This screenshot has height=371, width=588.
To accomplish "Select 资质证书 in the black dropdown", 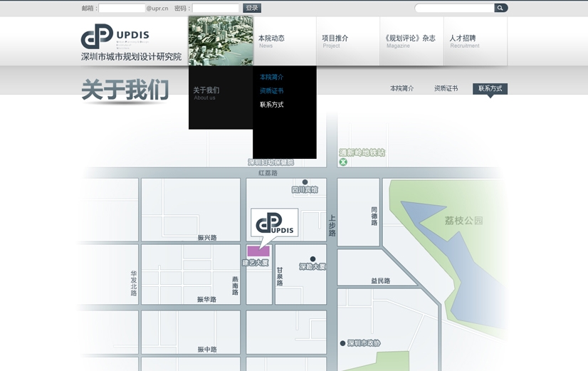I will pos(271,91).
